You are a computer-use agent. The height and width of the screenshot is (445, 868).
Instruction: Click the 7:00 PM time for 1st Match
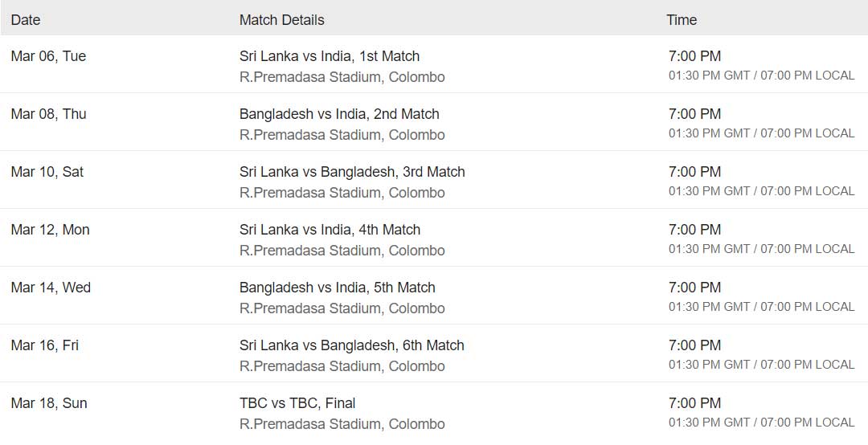tap(694, 56)
